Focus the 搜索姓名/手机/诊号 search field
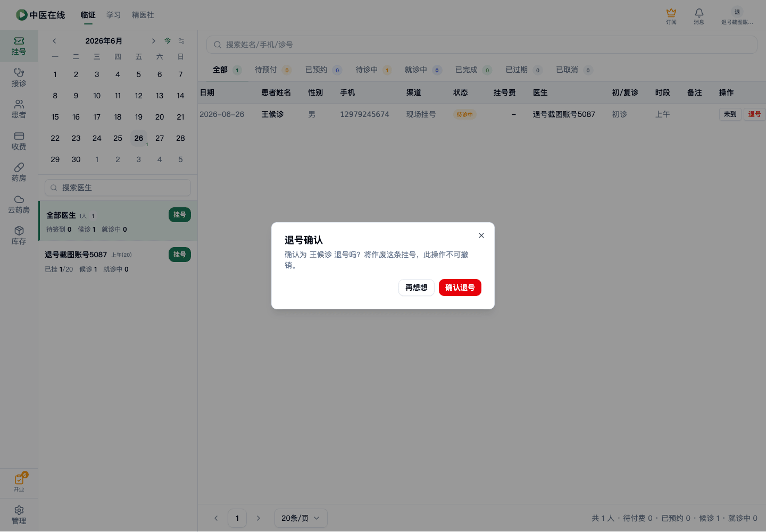766x532 pixels. pyautogui.click(x=482, y=45)
